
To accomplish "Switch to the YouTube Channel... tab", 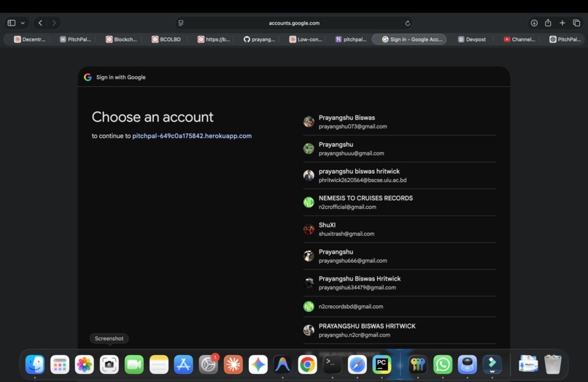I will 519,39.
